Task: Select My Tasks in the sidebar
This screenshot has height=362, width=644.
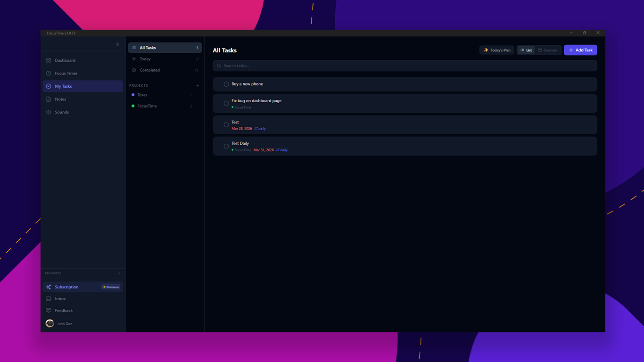Action: [x=83, y=86]
